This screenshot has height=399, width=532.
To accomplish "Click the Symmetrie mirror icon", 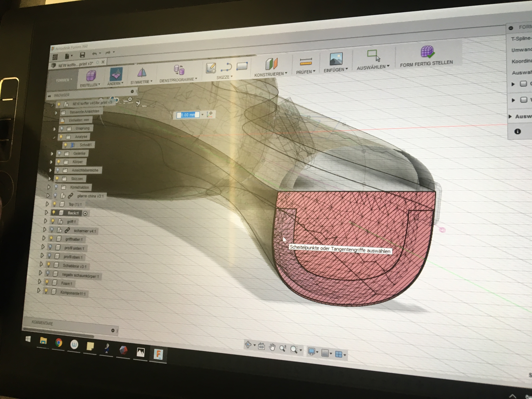I will coord(142,73).
